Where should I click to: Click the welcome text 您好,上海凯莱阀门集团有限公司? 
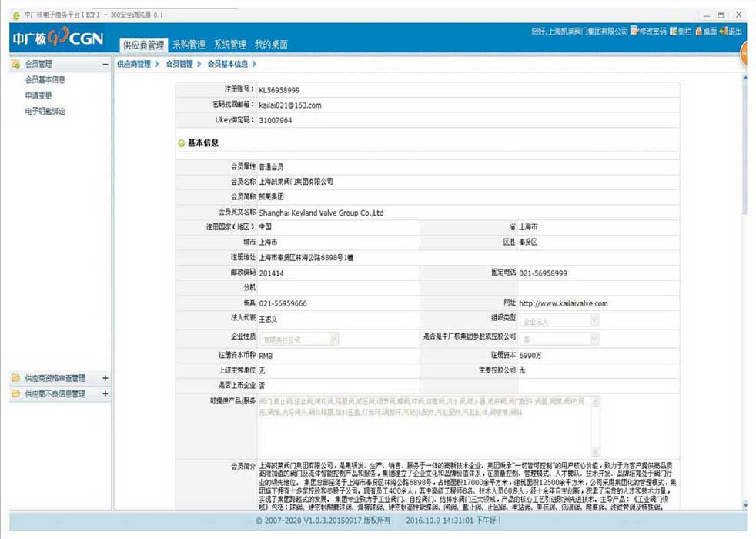(580, 32)
